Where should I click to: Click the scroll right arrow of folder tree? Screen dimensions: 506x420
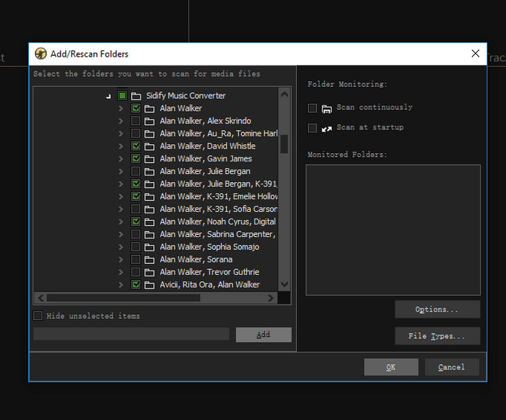pos(270,298)
